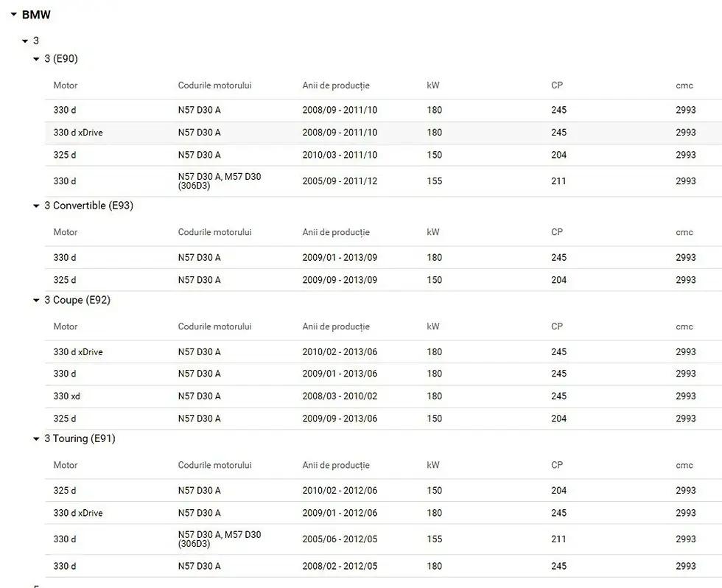Click E91 325 d engine cell
Viewport: 722px width, 588px height.
coord(65,491)
